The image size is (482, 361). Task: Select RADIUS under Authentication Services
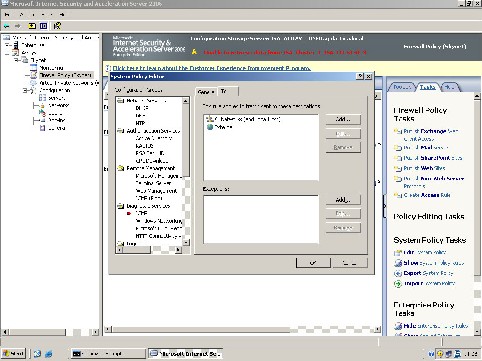(145, 146)
